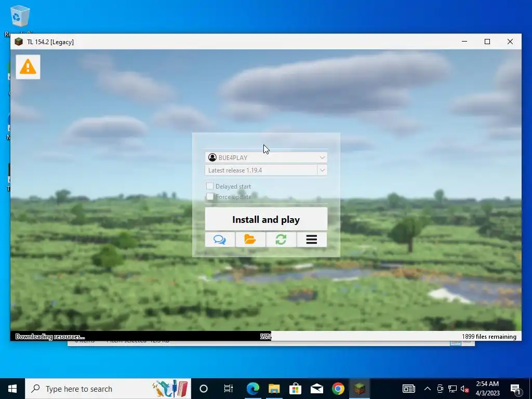Open the orange warning notice icon

tap(28, 67)
